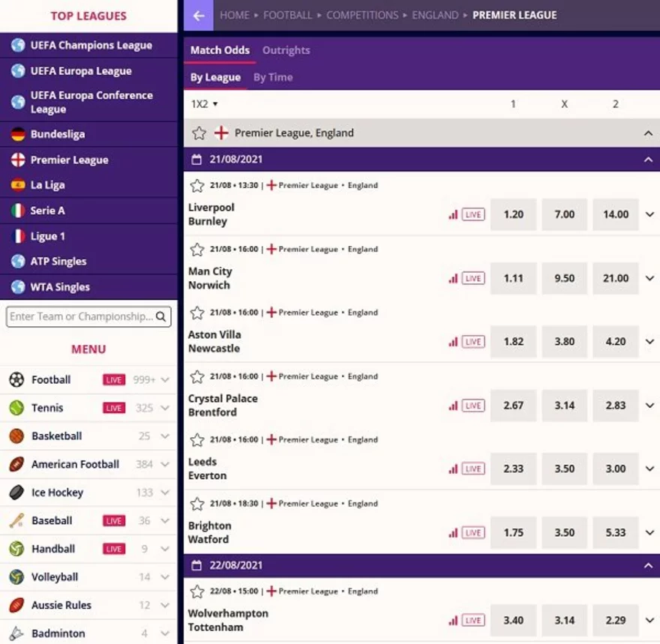
Task: Select the By Time tab
Action: (273, 77)
